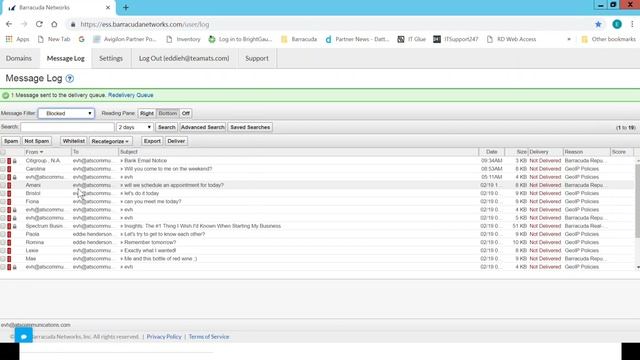The height and width of the screenshot is (360, 640).
Task: Set reading pane to Right
Action: pos(147,113)
